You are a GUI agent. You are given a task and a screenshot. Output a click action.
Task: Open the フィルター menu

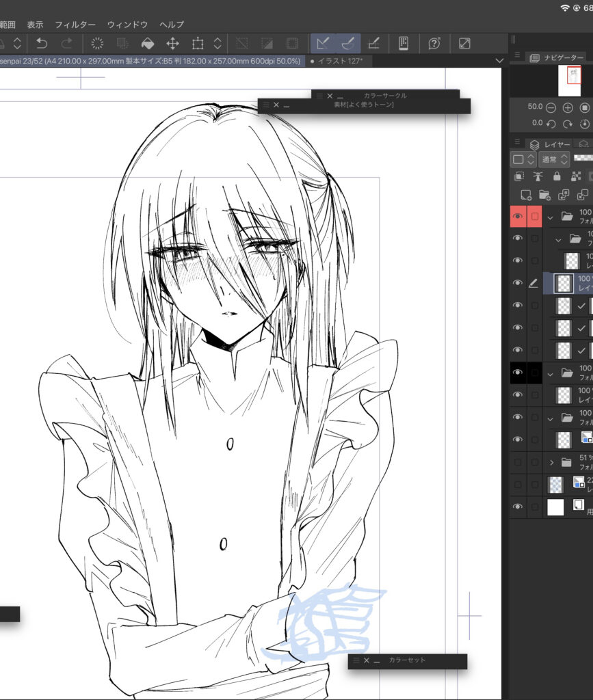coord(75,24)
